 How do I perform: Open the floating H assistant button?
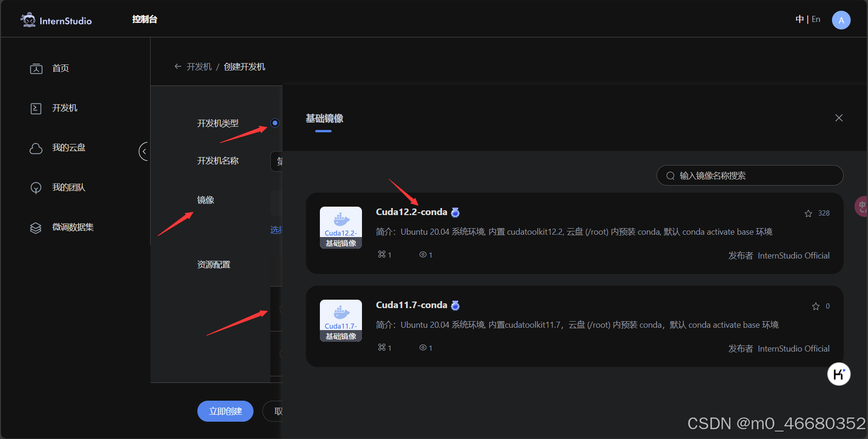click(x=839, y=374)
